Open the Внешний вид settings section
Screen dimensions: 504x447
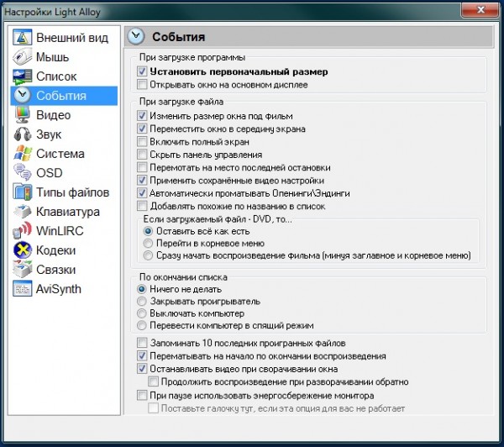(x=72, y=38)
